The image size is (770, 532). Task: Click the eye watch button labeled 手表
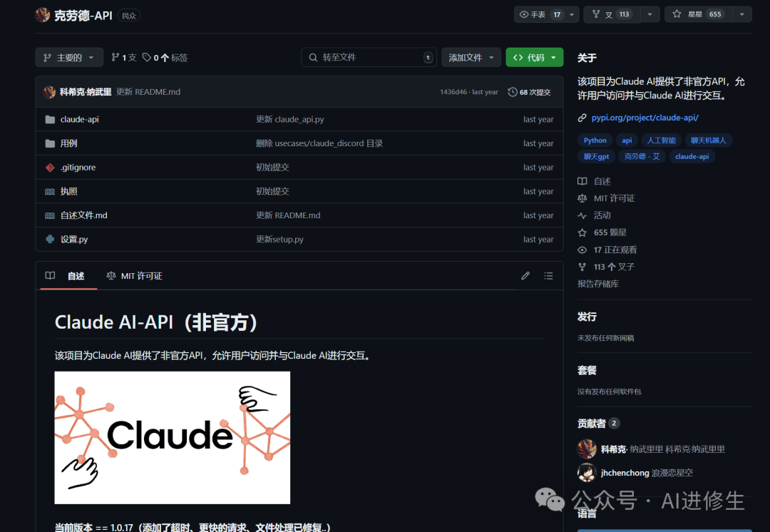pos(539,14)
